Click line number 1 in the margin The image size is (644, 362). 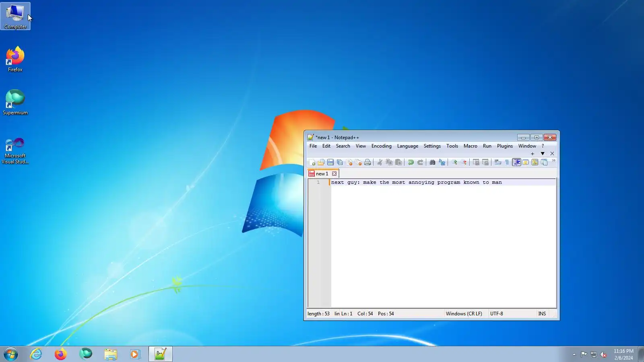tap(318, 183)
